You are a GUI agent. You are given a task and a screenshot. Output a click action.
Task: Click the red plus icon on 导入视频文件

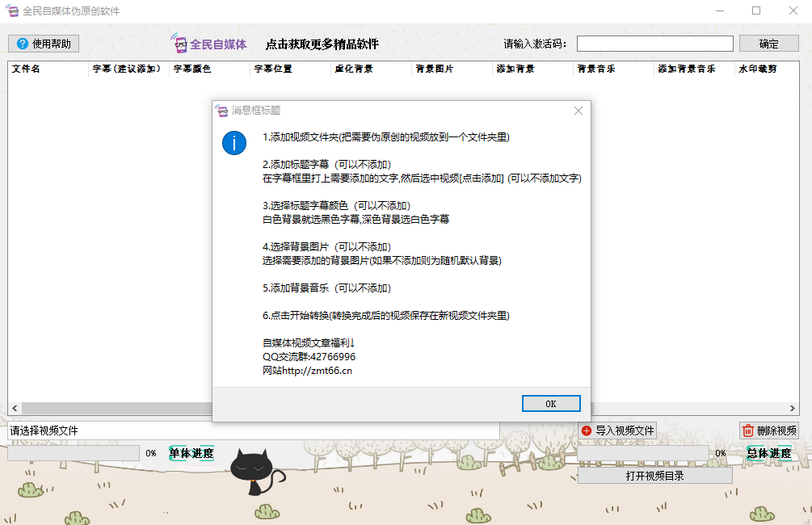pyautogui.click(x=585, y=430)
